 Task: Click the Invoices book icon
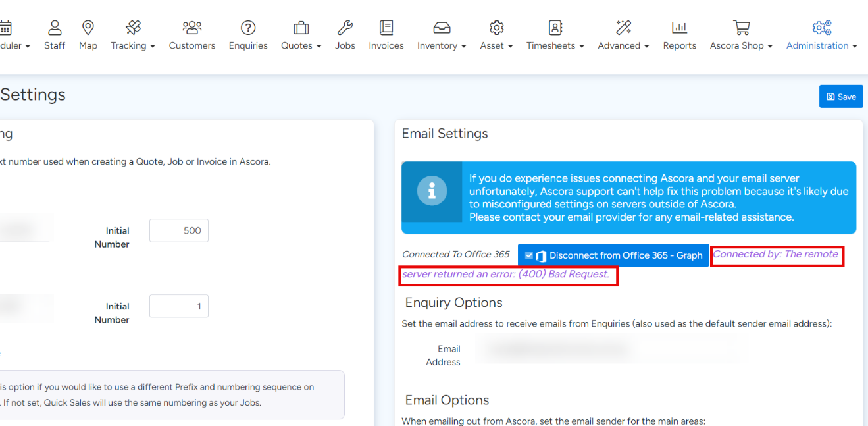(x=386, y=28)
